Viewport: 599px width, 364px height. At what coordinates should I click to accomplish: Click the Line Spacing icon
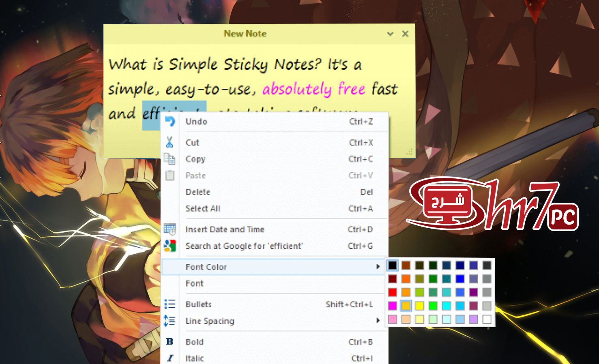pos(170,321)
